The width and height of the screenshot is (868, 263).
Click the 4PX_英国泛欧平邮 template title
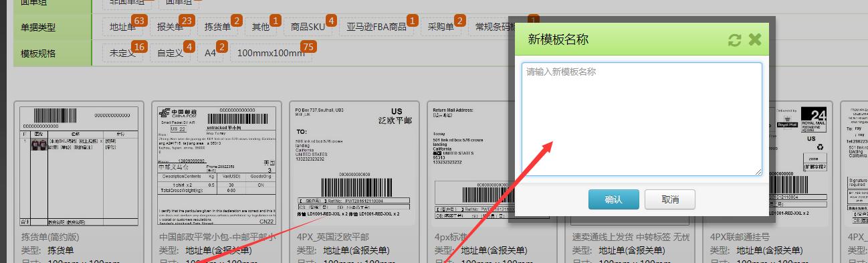tap(333, 237)
